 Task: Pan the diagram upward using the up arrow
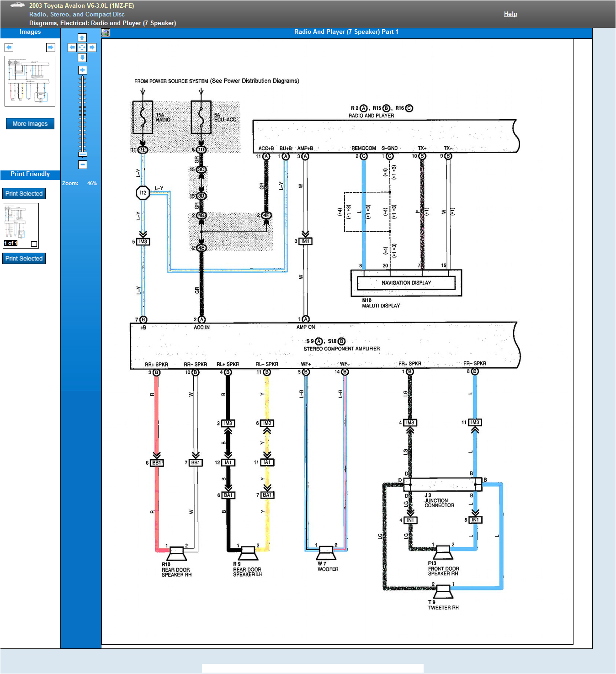pos(82,37)
